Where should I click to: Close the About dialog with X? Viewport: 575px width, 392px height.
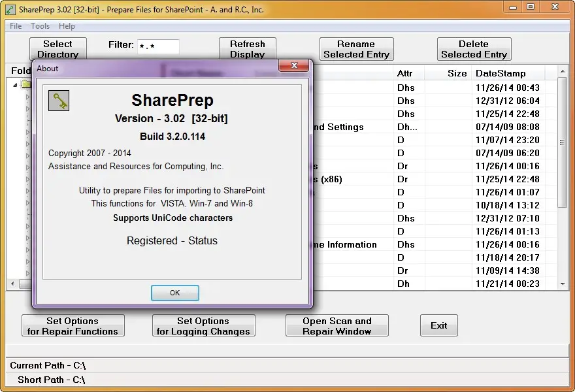[294, 65]
